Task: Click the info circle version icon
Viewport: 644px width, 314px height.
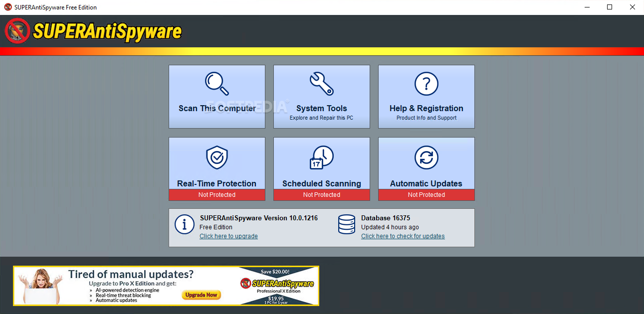Action: tap(185, 225)
